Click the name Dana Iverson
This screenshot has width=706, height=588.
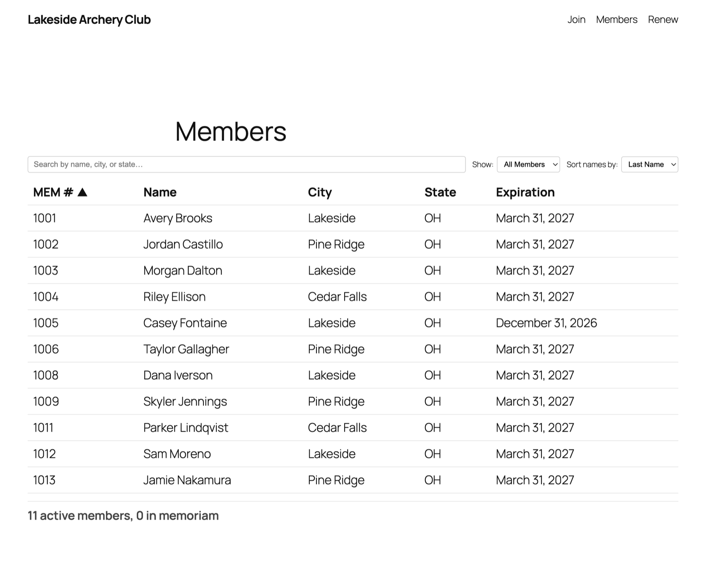click(x=178, y=375)
